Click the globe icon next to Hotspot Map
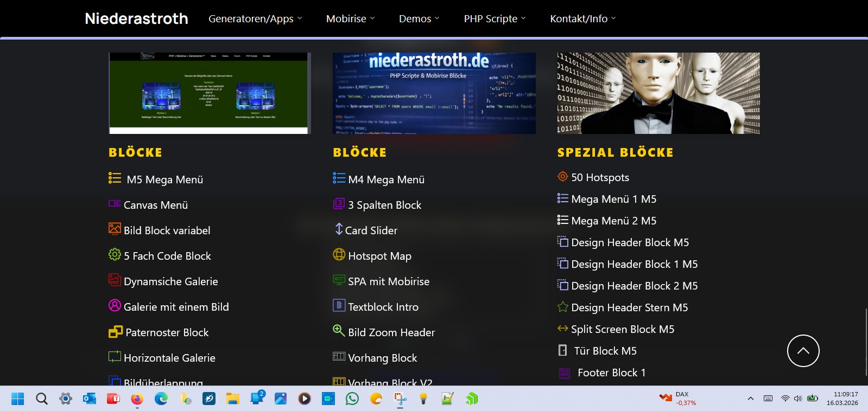Screen dimensions: 868x411 339,254
